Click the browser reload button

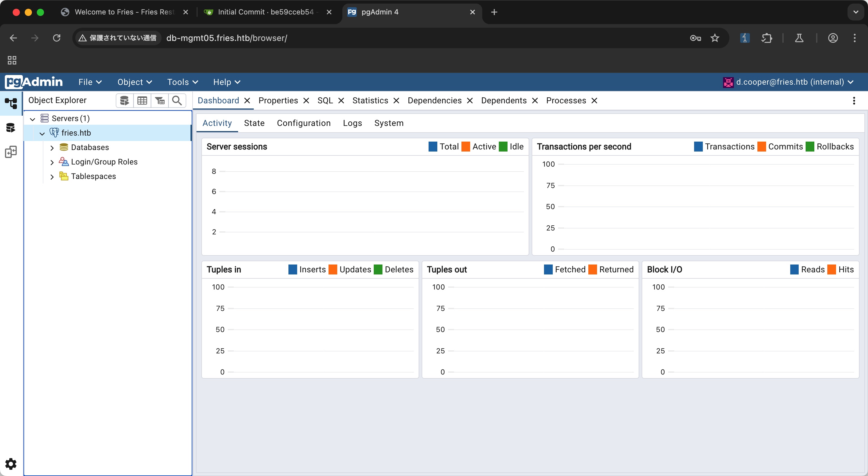(x=57, y=38)
